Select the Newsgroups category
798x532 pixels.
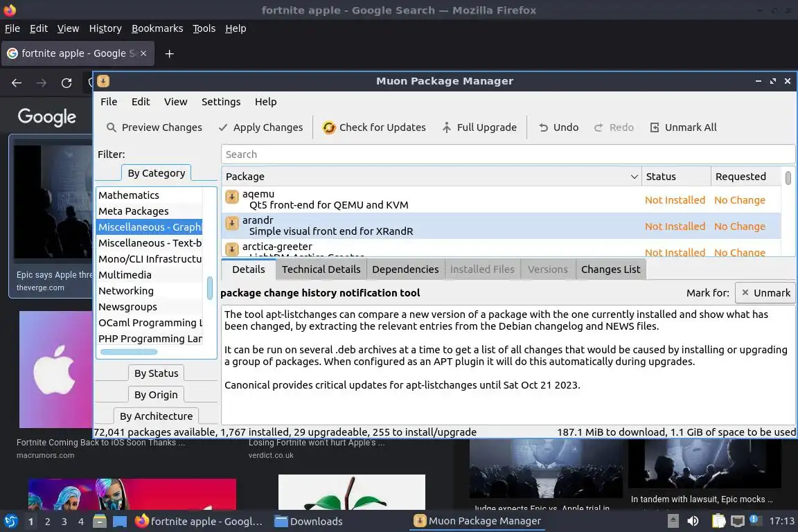pyautogui.click(x=149, y=306)
